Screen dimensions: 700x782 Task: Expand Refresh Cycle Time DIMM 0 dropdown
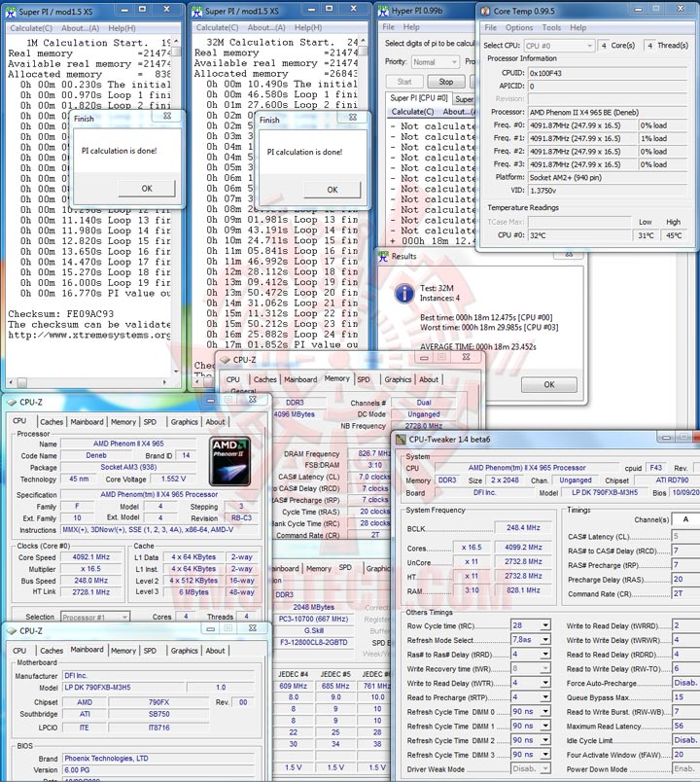click(x=545, y=712)
